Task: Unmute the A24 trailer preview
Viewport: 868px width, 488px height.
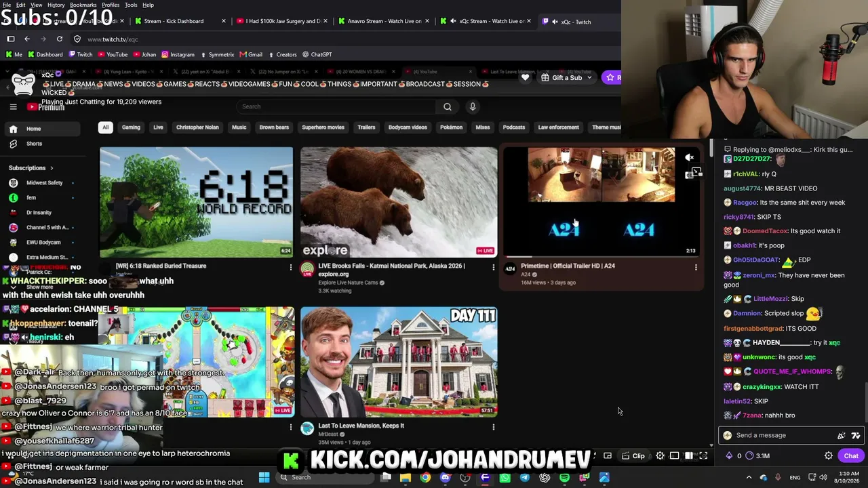Action: pos(689,158)
